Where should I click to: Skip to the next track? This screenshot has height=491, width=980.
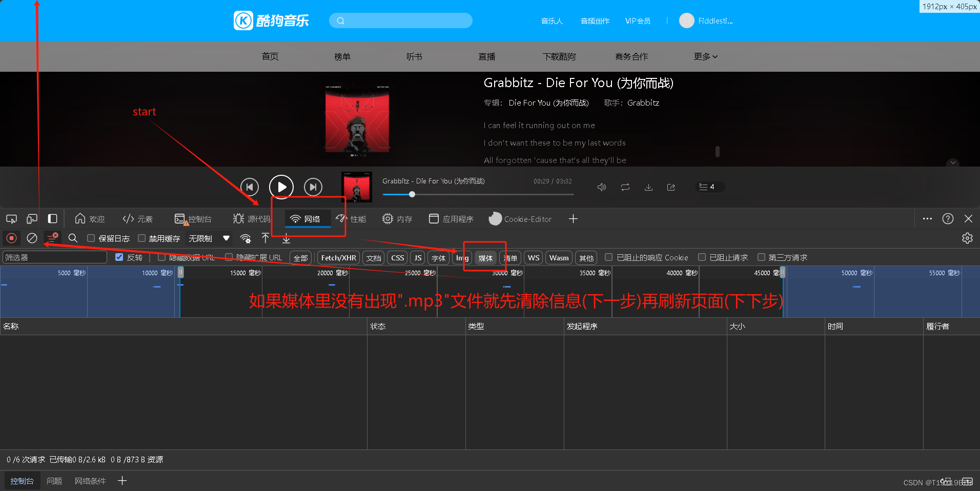tap(313, 187)
